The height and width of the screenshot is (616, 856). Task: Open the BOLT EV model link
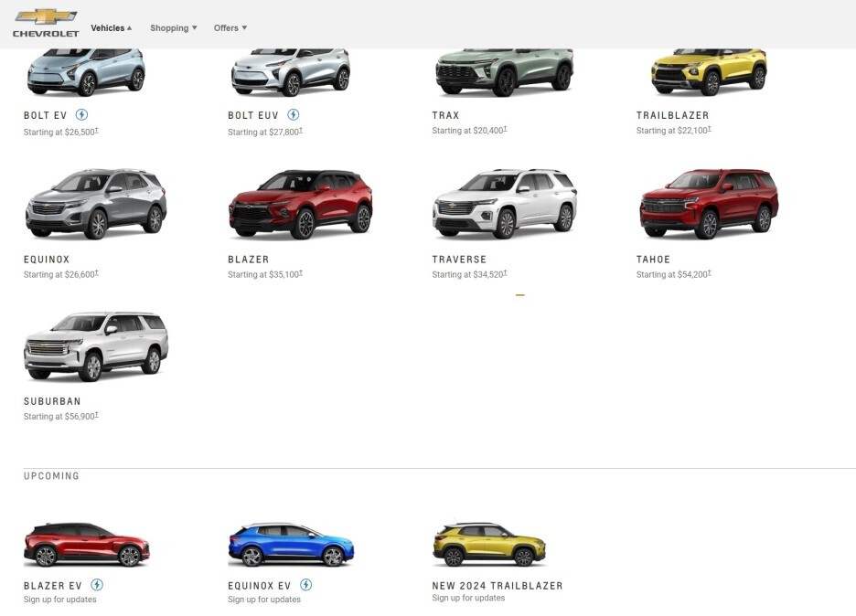(46, 115)
